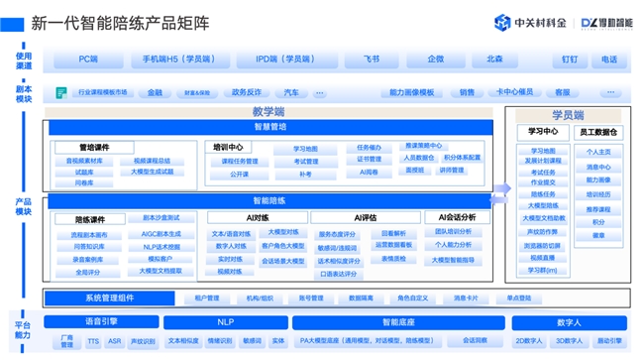Select 团队培训分析
This screenshot has width=644, height=360.
pyautogui.click(x=453, y=232)
